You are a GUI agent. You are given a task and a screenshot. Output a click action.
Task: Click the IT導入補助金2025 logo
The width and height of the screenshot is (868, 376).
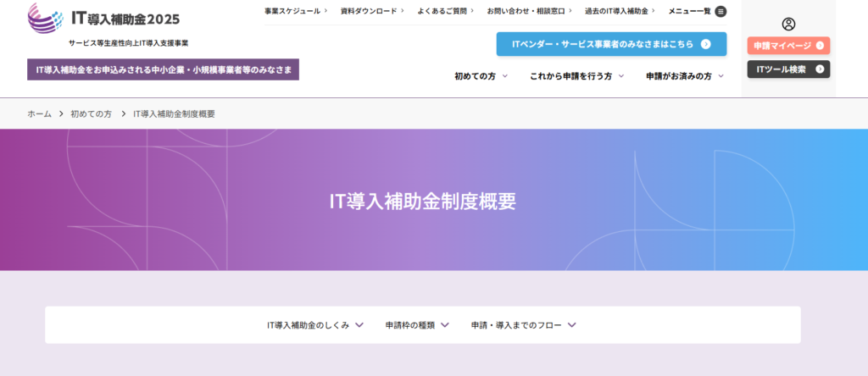click(103, 19)
